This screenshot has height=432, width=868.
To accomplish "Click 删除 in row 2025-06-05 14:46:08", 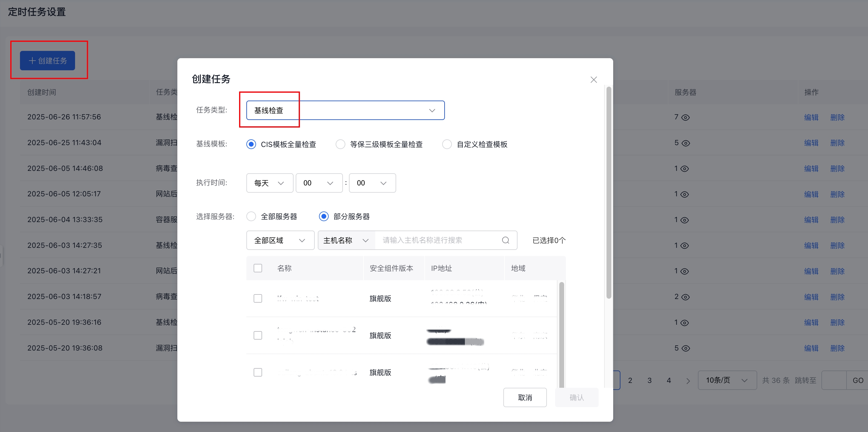I will coord(837,169).
